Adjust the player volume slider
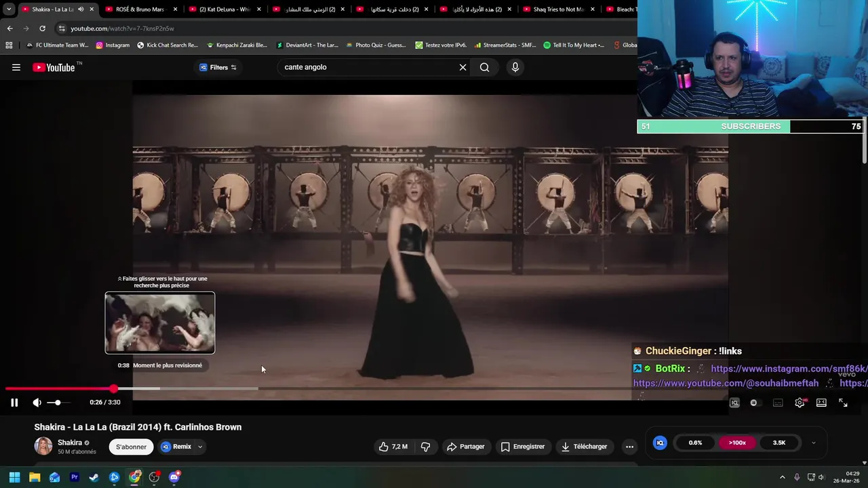The width and height of the screenshot is (868, 488). [x=58, y=403]
